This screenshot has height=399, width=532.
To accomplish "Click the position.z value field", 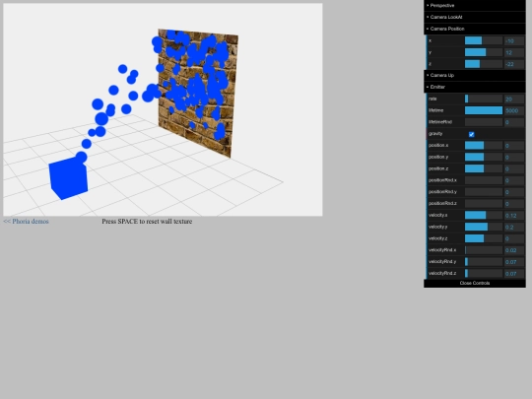I will (514, 168).
